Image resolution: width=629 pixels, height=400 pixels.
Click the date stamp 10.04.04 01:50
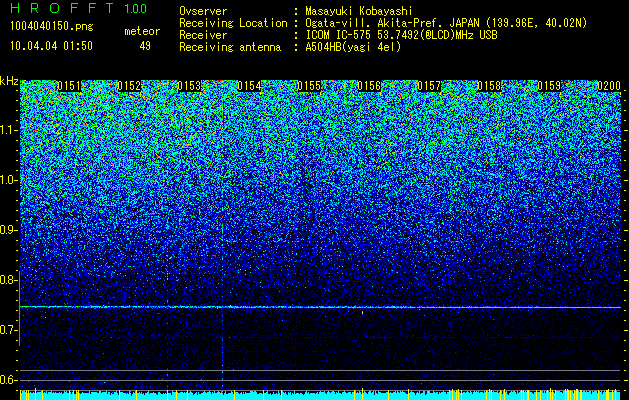tap(51, 46)
